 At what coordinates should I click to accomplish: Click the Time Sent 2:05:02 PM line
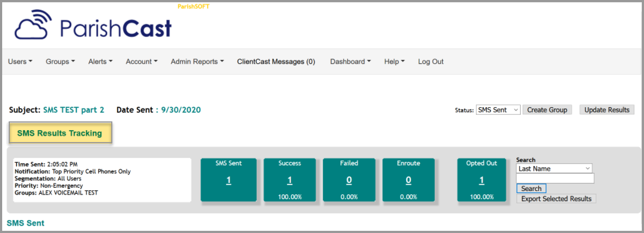tap(46, 164)
